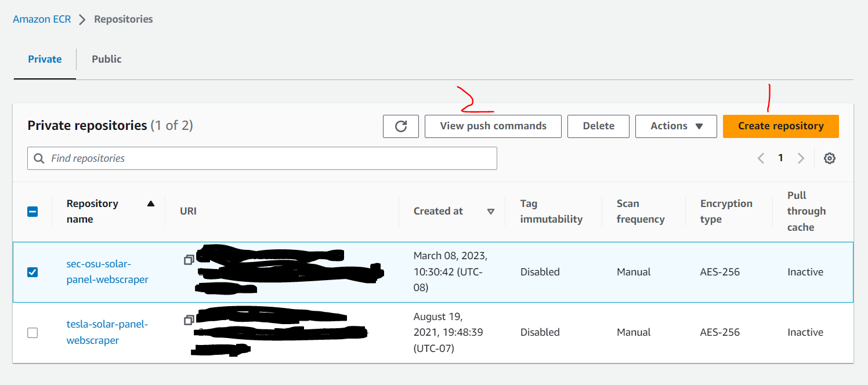Click the March 08, 2023 creation date
The height and width of the screenshot is (385, 868).
450,272
